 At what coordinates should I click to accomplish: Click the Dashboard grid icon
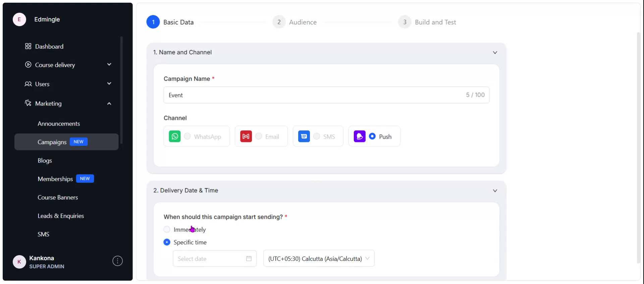pyautogui.click(x=28, y=46)
